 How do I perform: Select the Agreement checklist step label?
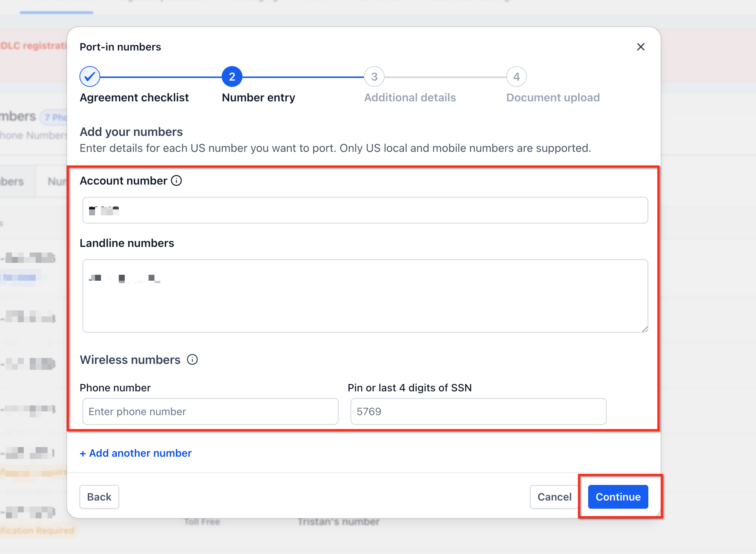[134, 98]
